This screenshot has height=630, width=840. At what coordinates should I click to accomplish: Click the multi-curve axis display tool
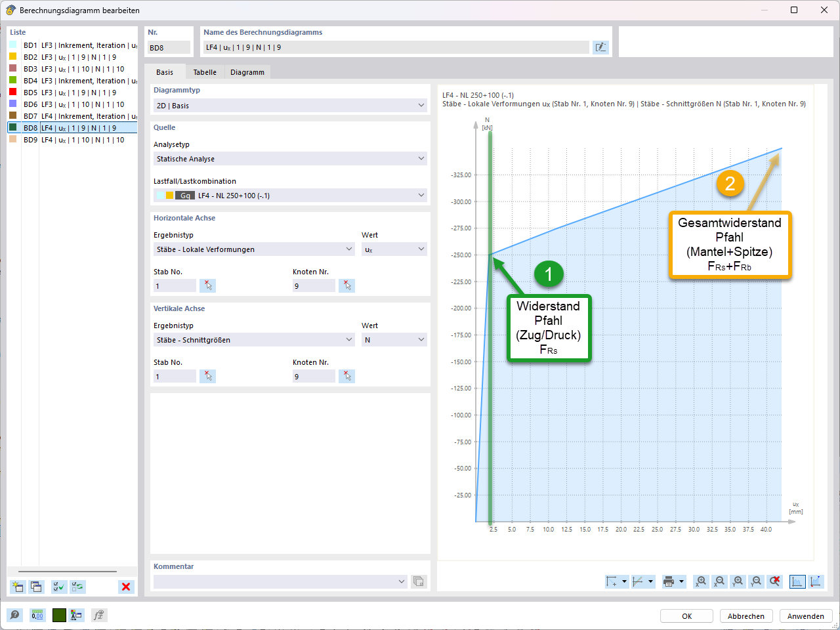point(638,581)
